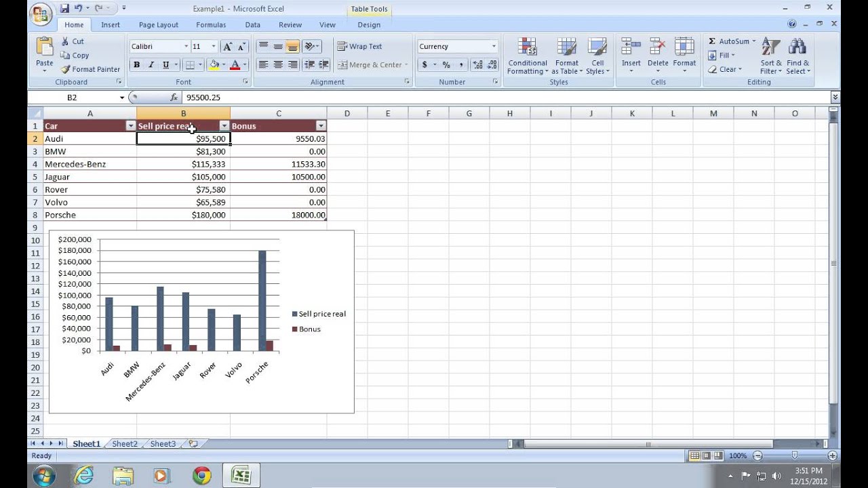The image size is (868, 488).
Task: Zoom in with the plus button
Action: coord(832,456)
